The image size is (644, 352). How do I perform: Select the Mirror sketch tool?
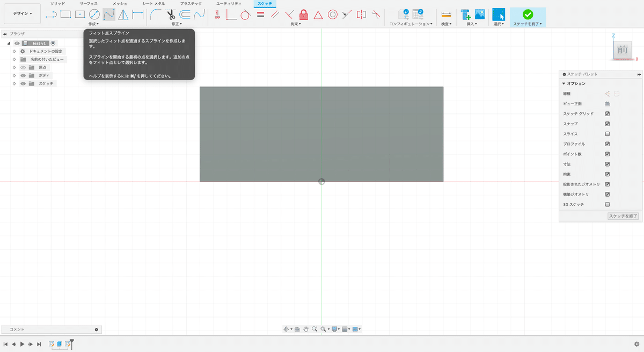point(123,15)
